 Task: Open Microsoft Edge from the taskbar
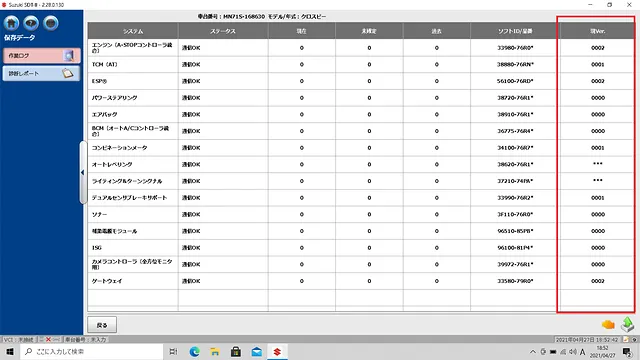194,351
